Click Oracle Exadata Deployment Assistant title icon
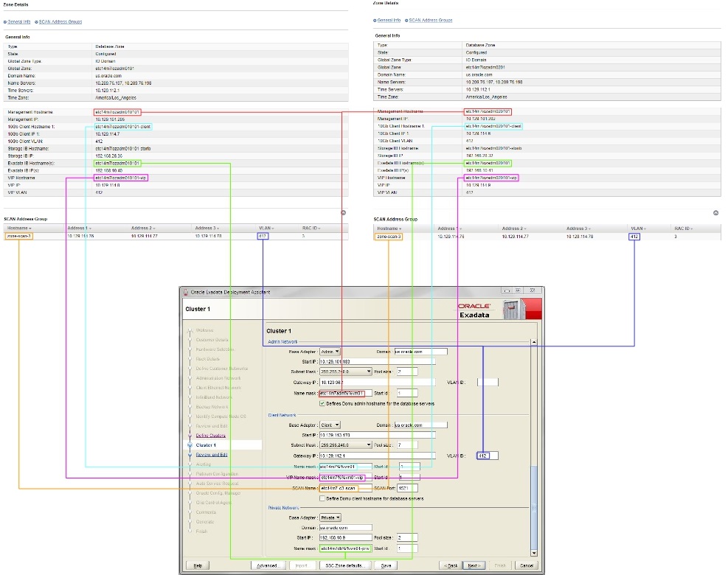The width and height of the screenshot is (728, 575). click(186, 293)
